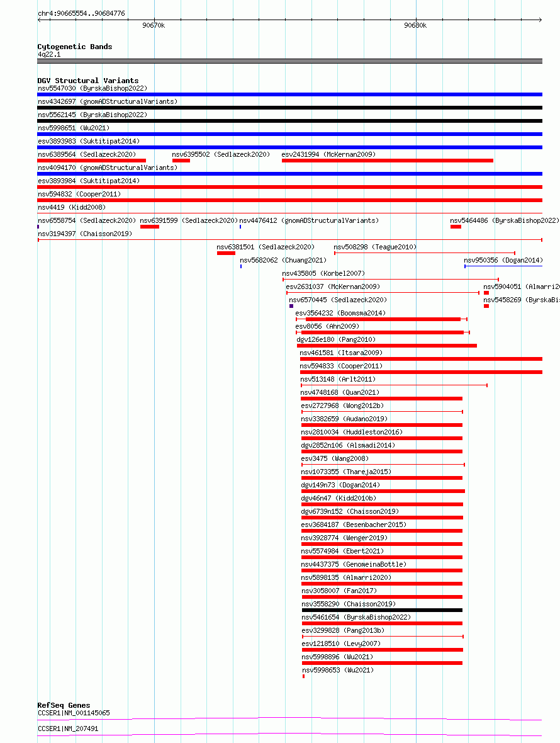Select esv3684187 (Besenbacher2015) label
The width and height of the screenshot is (560, 743).
[354, 526]
